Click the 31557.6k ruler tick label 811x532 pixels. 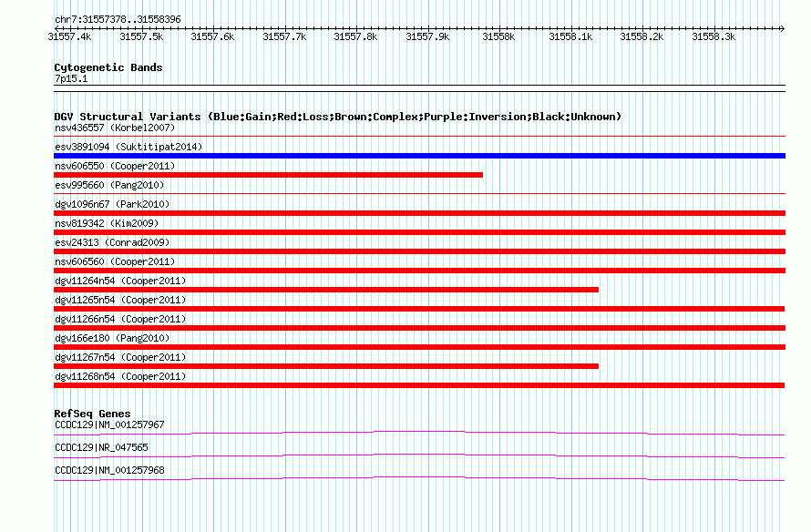[212, 36]
